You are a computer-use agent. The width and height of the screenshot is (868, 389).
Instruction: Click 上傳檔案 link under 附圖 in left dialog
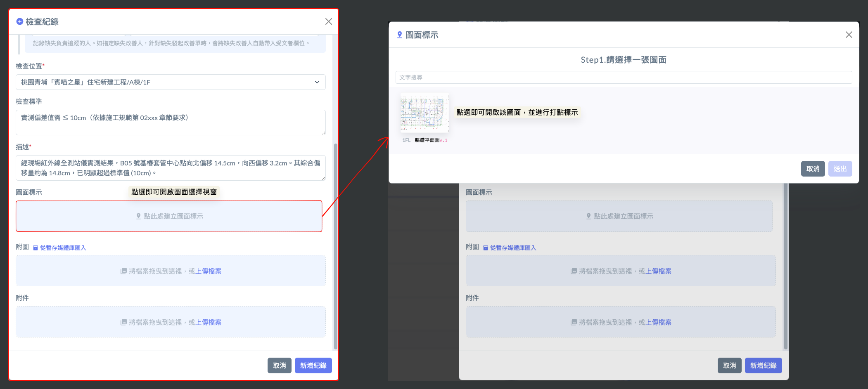pos(208,271)
